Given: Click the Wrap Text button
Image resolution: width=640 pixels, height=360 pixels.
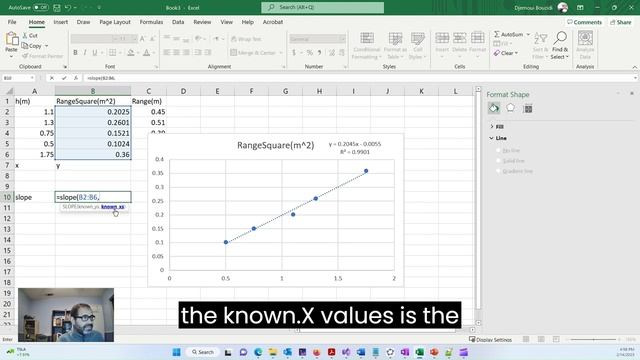Looking at the screenshot, I should 246,39.
